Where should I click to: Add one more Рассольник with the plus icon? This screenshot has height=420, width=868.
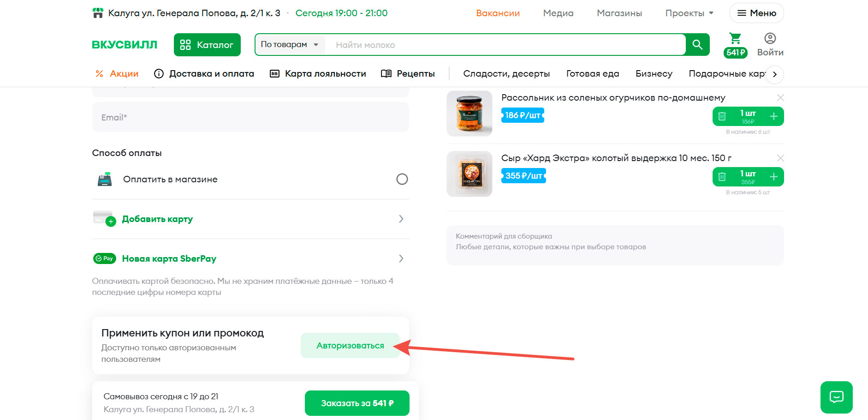[774, 116]
